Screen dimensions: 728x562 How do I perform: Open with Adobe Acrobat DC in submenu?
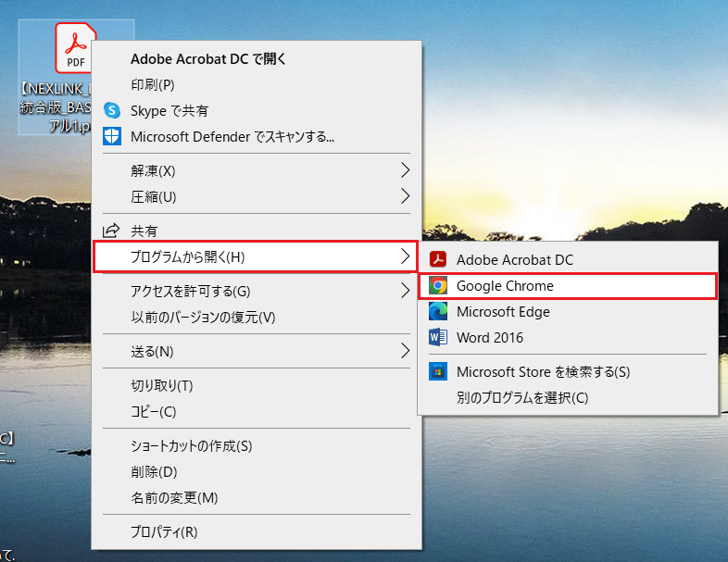pyautogui.click(x=568, y=260)
